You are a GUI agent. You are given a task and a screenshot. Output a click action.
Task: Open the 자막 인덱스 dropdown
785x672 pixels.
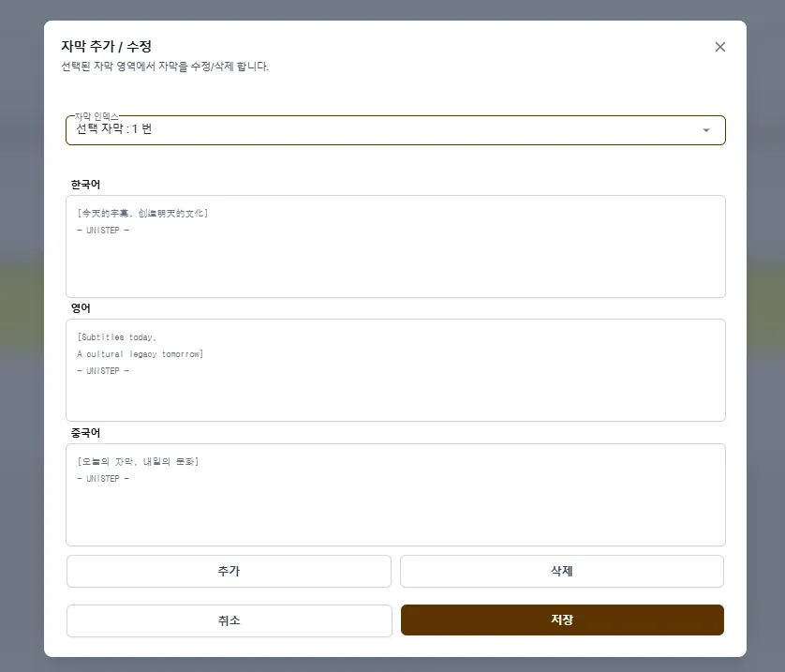click(395, 130)
